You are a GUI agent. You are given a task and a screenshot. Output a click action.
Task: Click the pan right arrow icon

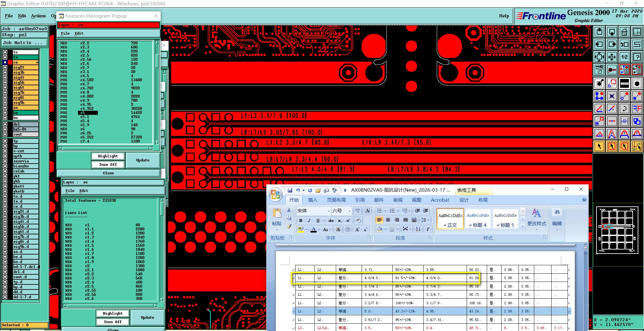click(612, 44)
